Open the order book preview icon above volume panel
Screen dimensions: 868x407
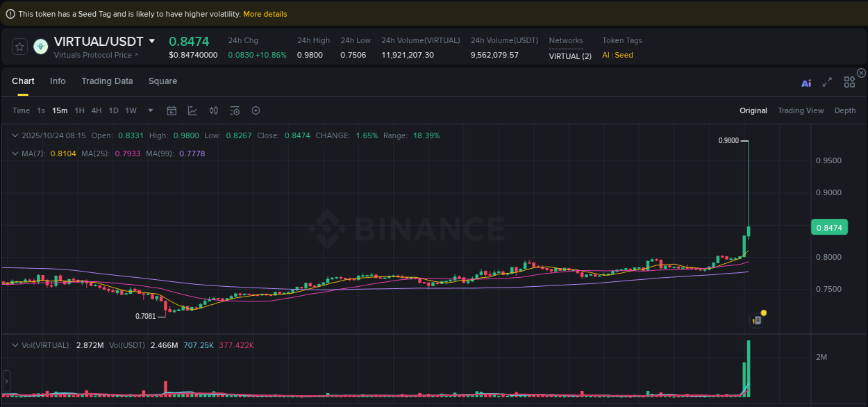pyautogui.click(x=756, y=320)
